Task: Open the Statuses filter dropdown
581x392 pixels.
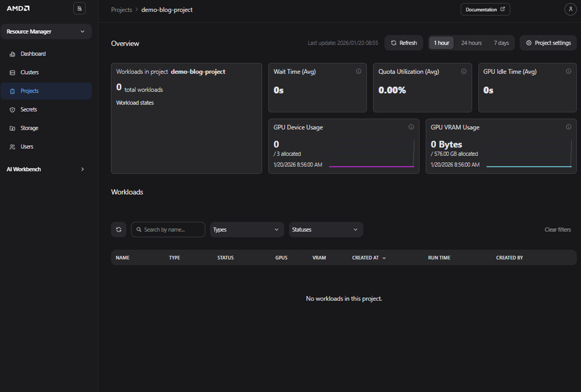Action: [x=326, y=230]
